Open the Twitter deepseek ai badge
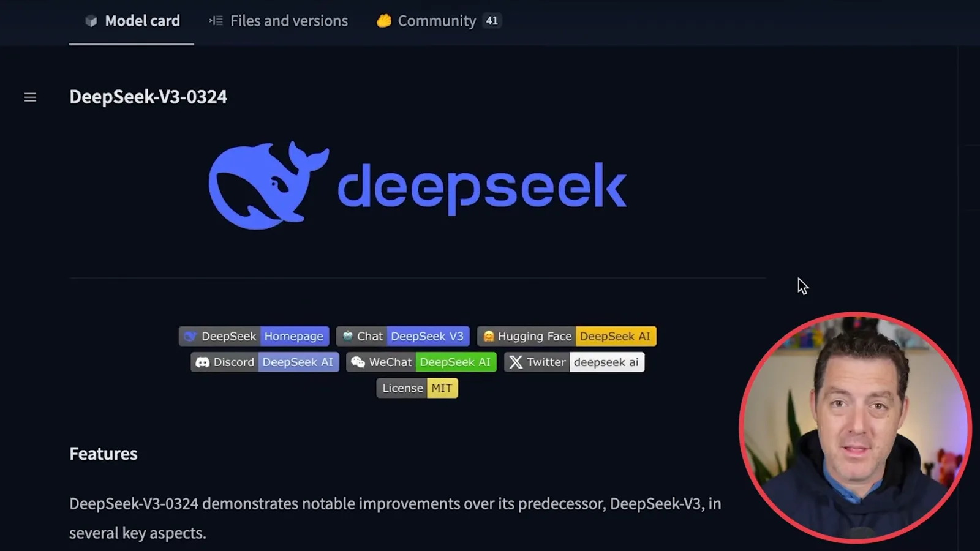 [574, 362]
